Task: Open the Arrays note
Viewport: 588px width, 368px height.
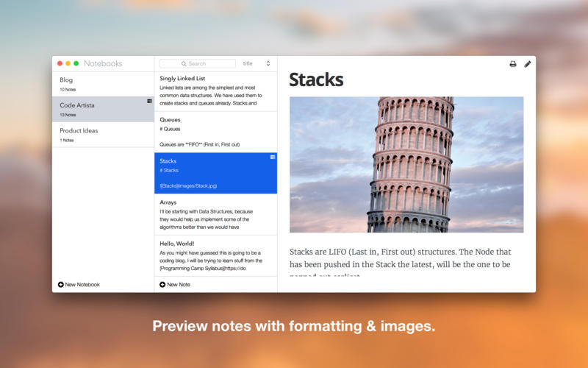Action: pyautogui.click(x=215, y=214)
